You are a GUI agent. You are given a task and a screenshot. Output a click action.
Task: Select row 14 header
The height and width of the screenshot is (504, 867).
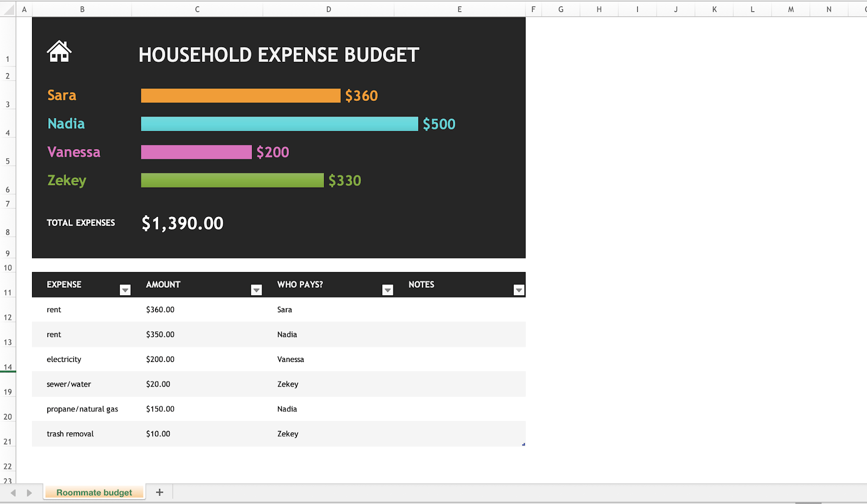coord(8,367)
